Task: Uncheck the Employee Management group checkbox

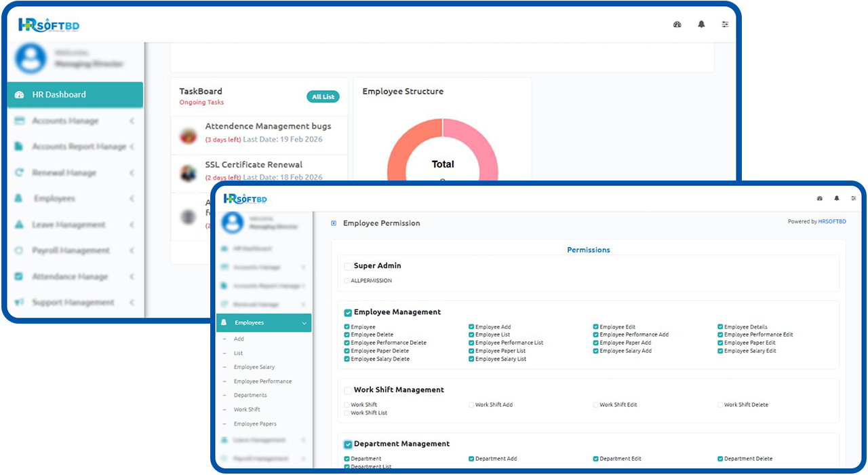Action: pyautogui.click(x=348, y=313)
